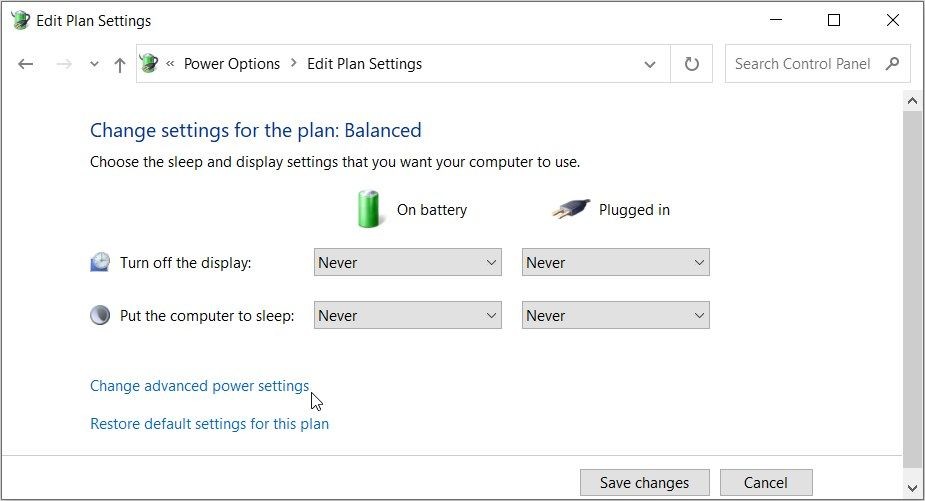Click the 'Turn off the display:' label

coord(185,263)
